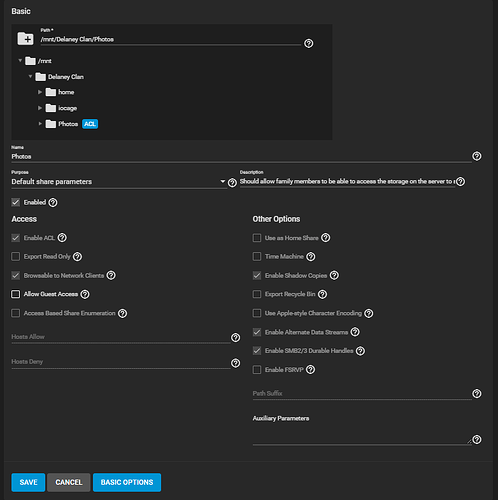Show help for Purpose dropdown

tap(232, 183)
